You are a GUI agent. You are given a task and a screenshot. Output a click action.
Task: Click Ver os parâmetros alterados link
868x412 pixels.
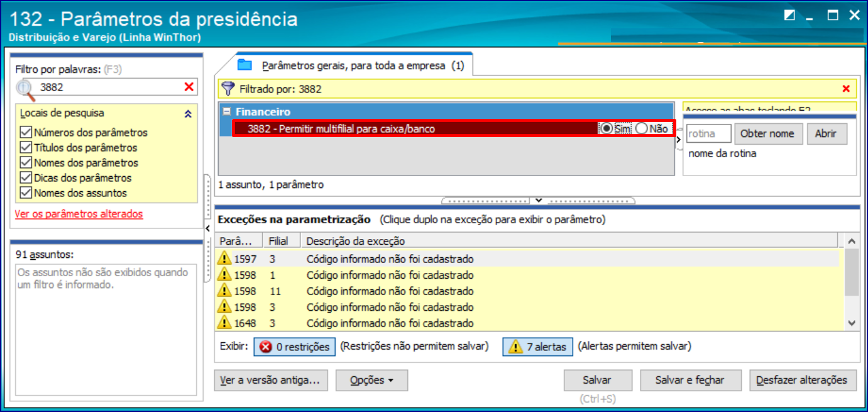pos(79,214)
